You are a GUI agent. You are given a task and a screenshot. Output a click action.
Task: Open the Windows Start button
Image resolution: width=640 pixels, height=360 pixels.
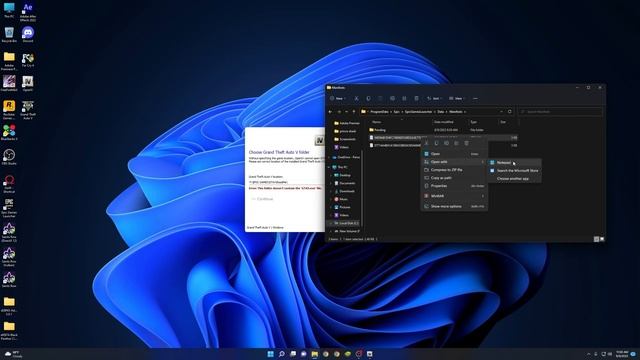point(270,354)
